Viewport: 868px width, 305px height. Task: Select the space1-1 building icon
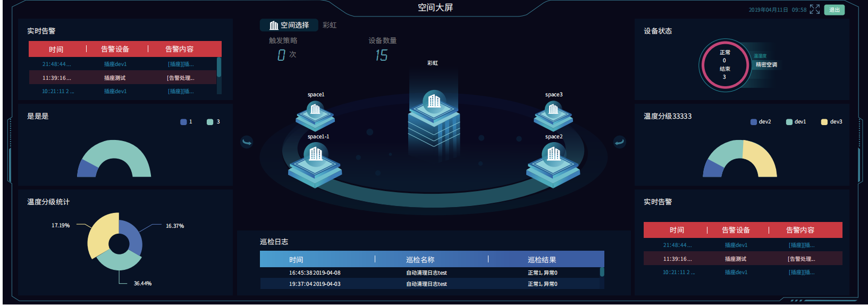[316, 155]
